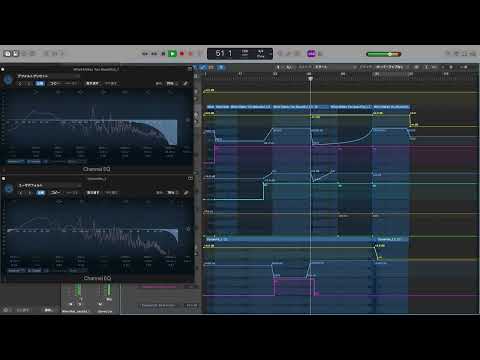The height and width of the screenshot is (360, 480).
Task: Click the Fast Forward transport button
Action: click(x=154, y=54)
